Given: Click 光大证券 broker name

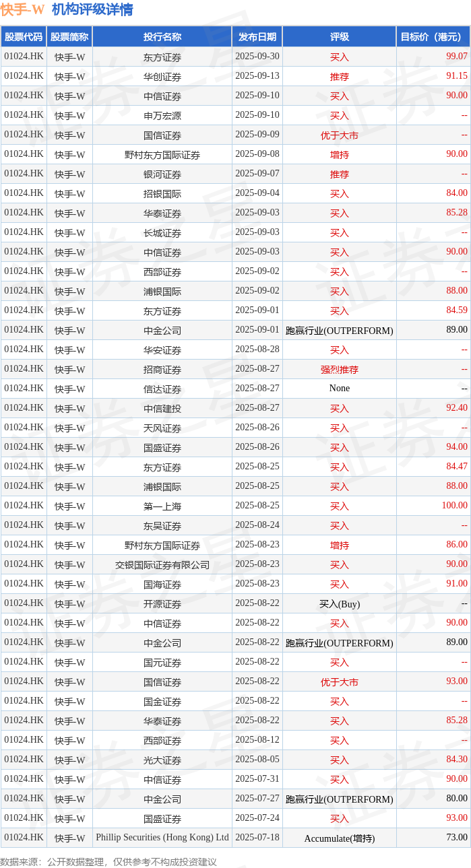Looking at the screenshot, I should 162,760.
